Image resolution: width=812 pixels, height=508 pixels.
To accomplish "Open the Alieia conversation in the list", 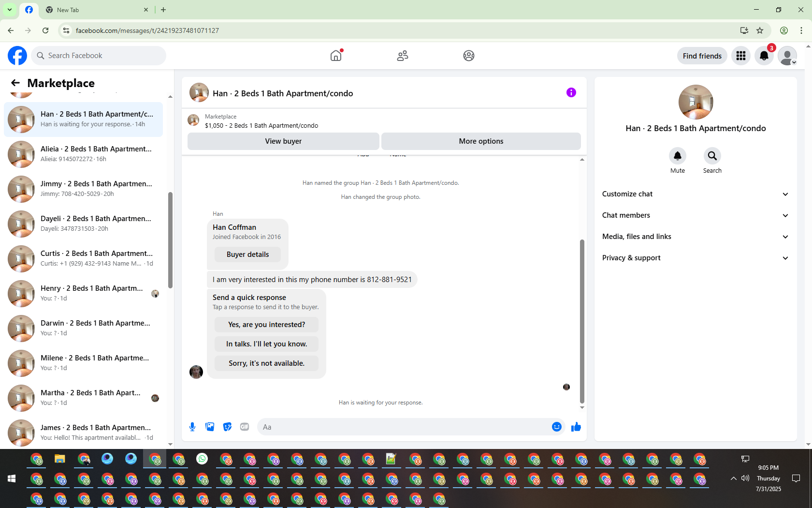I will [x=84, y=154].
